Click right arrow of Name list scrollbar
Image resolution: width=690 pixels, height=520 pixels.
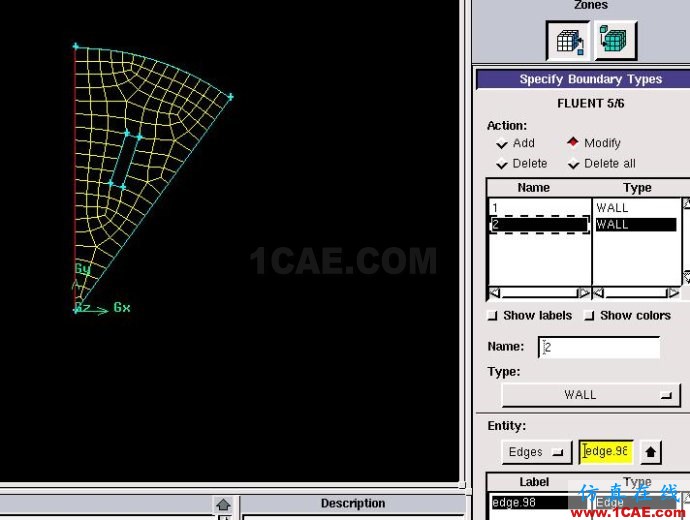[x=584, y=293]
